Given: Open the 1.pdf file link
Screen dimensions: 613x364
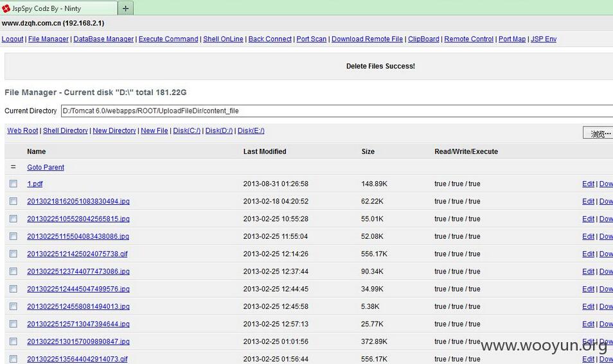Looking at the screenshot, I should pyautogui.click(x=35, y=184).
